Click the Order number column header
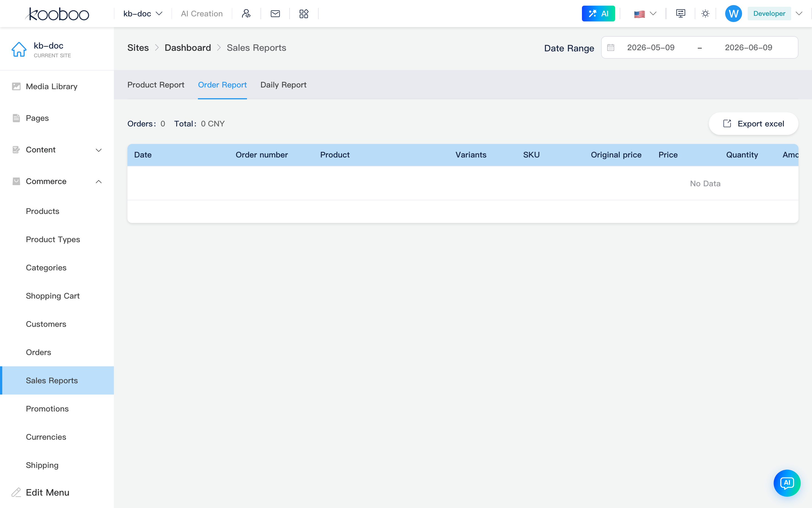Image resolution: width=812 pixels, height=508 pixels. click(262, 155)
